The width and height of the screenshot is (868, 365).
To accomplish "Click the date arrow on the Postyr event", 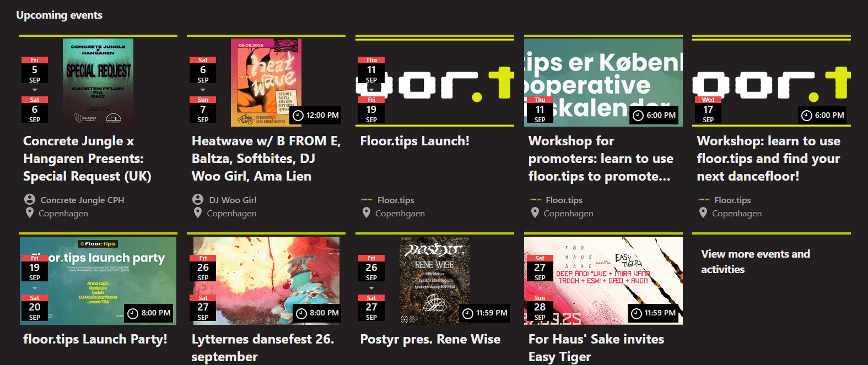I will coord(371,288).
